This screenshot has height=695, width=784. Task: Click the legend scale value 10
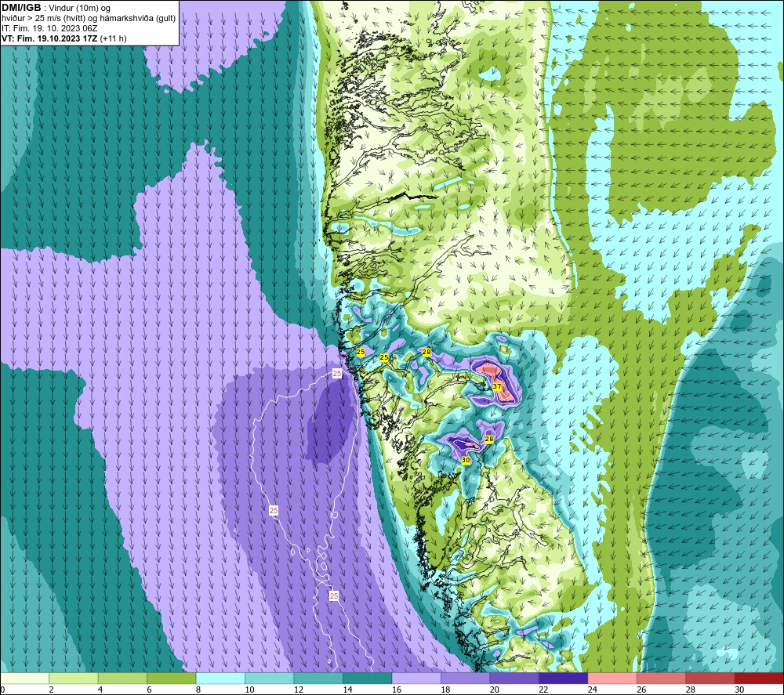click(249, 690)
